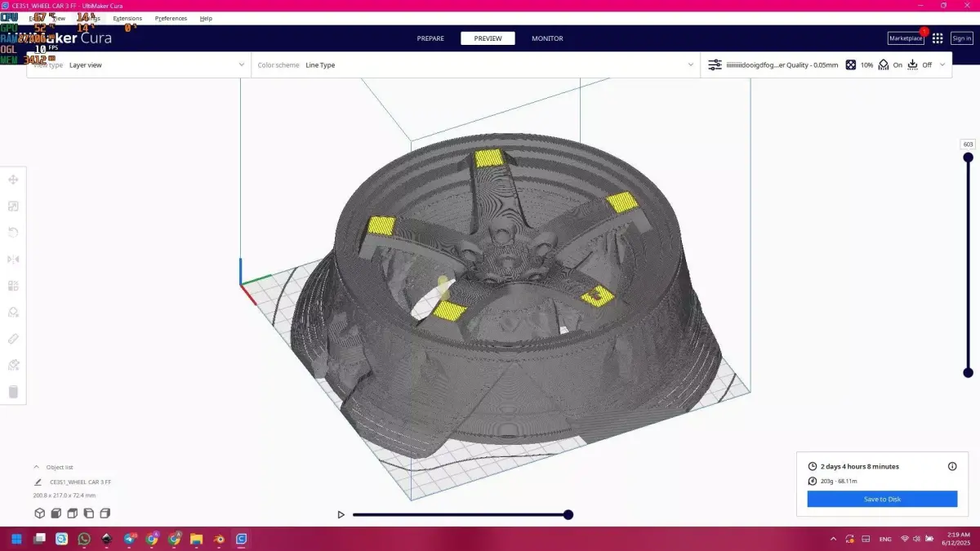Screen dimensions: 980x551
Task: Click the Sign in button
Action: tap(962, 38)
